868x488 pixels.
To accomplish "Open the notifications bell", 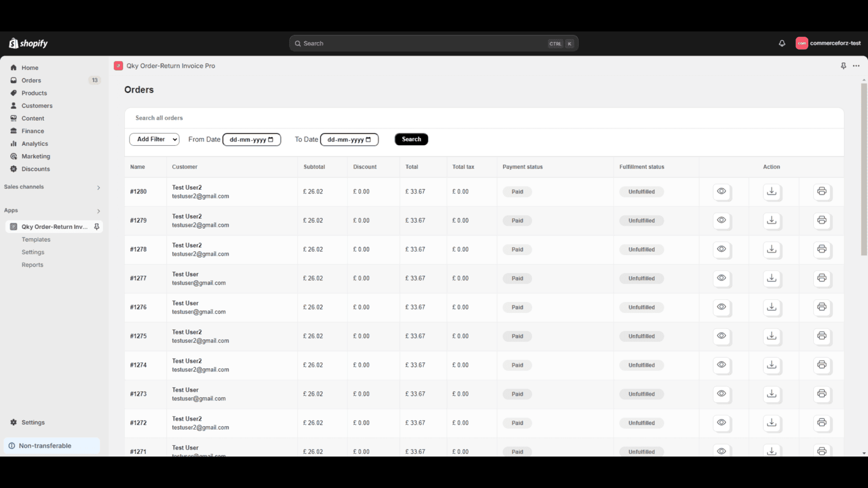I will [782, 43].
